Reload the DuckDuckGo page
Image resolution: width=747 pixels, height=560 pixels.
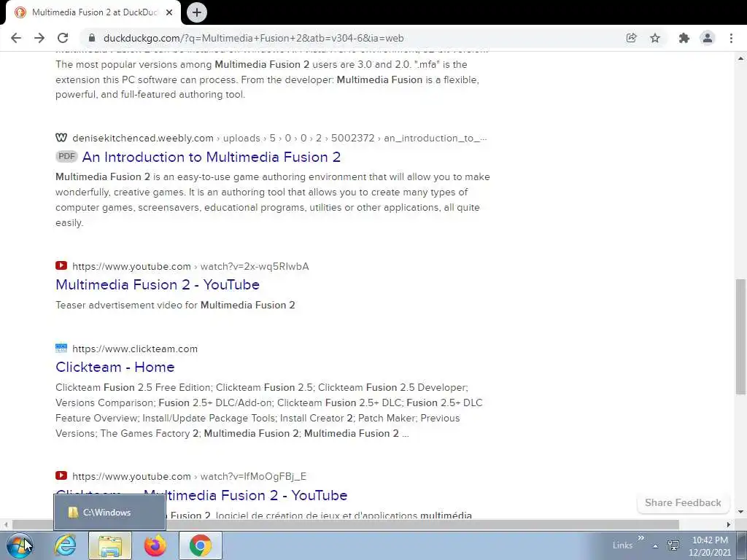(x=63, y=38)
